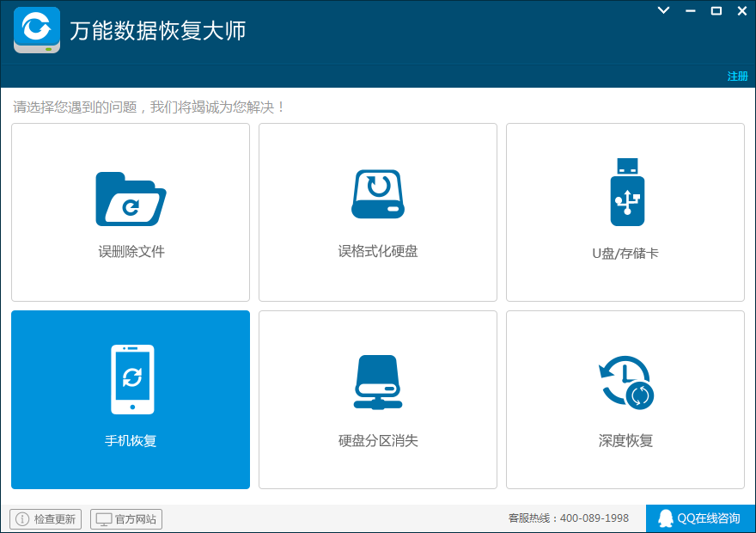The image size is (756, 533).
Task: Click the app logo in the title bar
Action: [x=37, y=30]
